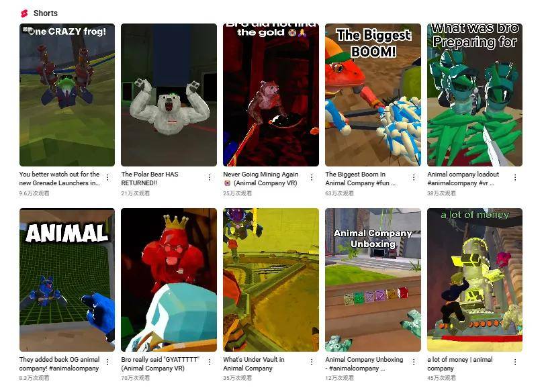Open the three-dot menu for OG animal company short

coord(108,362)
